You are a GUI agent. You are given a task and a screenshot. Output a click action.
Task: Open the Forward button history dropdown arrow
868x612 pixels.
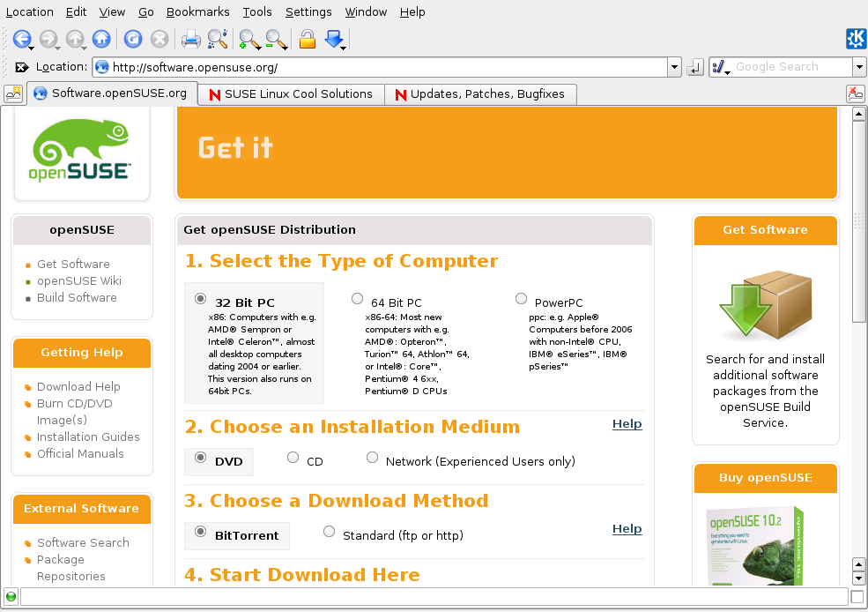(58, 48)
